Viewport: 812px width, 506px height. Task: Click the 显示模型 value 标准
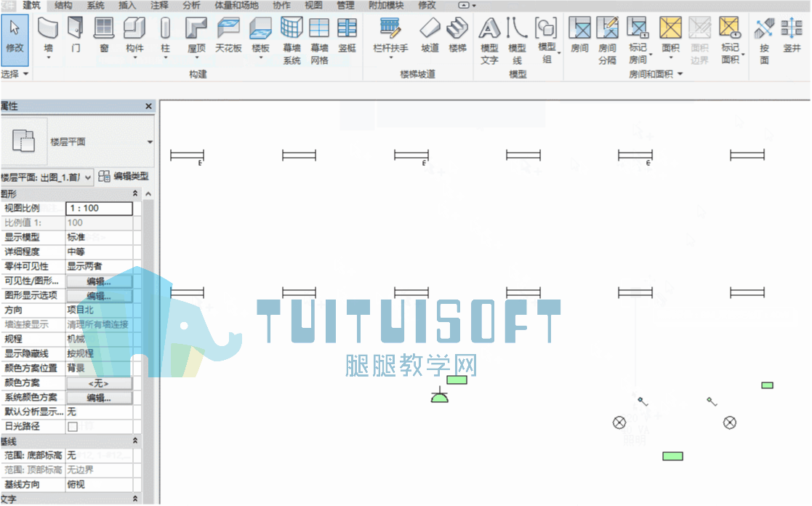(99, 238)
